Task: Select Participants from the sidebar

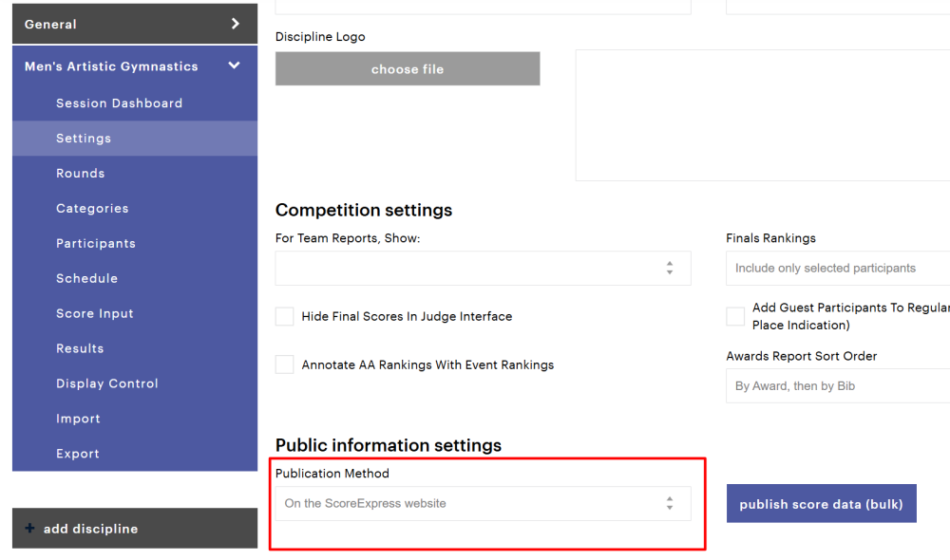Action: (x=96, y=244)
